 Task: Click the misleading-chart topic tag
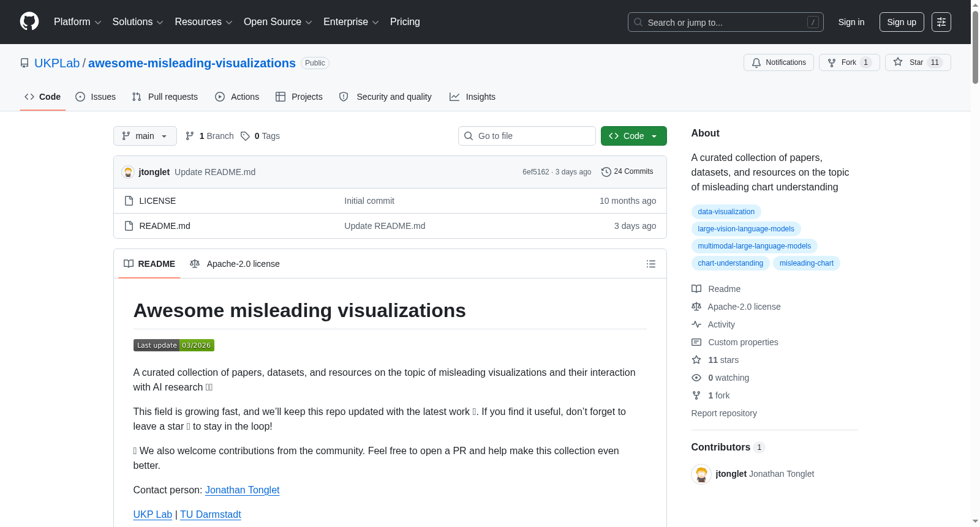[806, 263]
